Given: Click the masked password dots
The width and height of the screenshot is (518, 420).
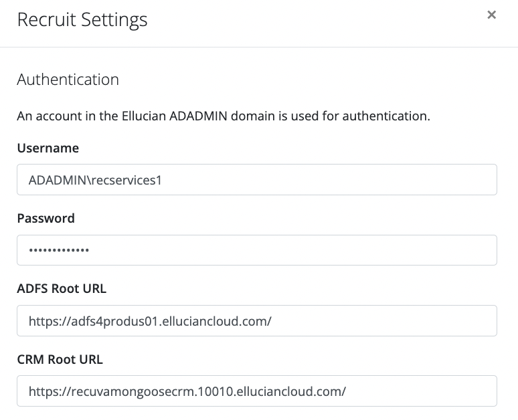Looking at the screenshot, I should [x=59, y=251].
